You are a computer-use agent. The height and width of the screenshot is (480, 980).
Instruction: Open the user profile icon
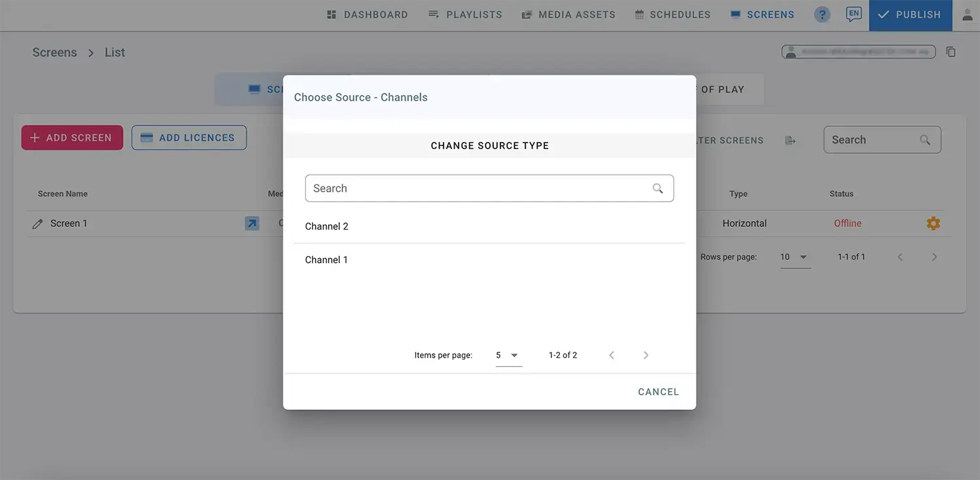click(968, 14)
